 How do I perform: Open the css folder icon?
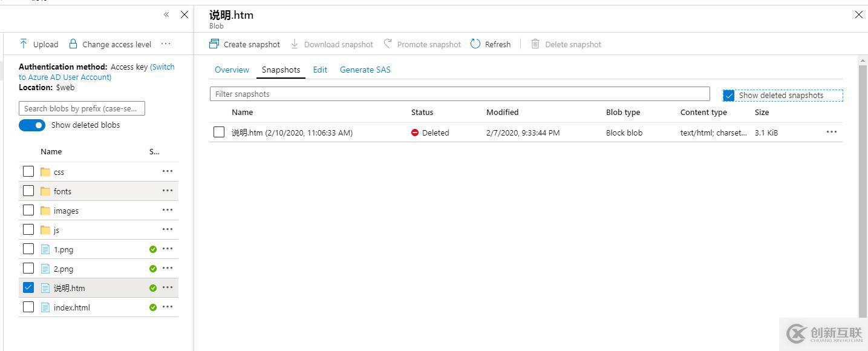point(45,172)
